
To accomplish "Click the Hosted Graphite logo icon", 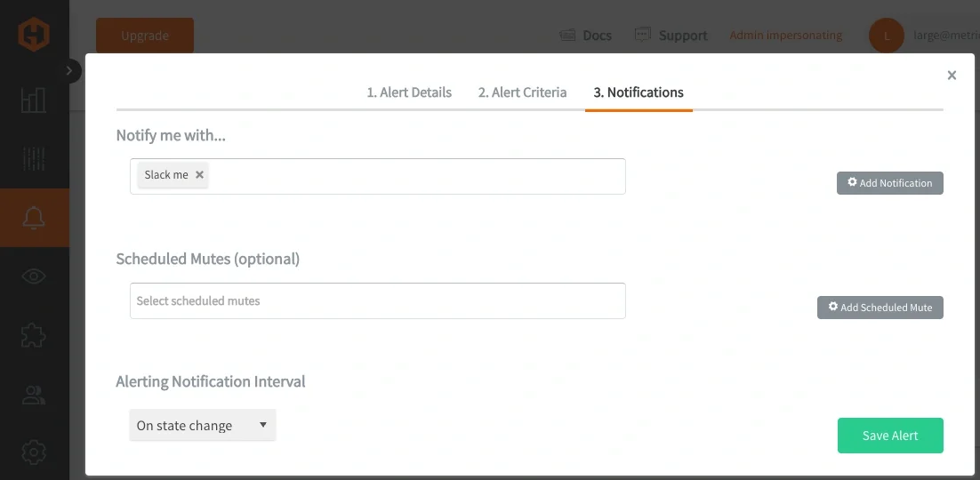I will (34, 35).
